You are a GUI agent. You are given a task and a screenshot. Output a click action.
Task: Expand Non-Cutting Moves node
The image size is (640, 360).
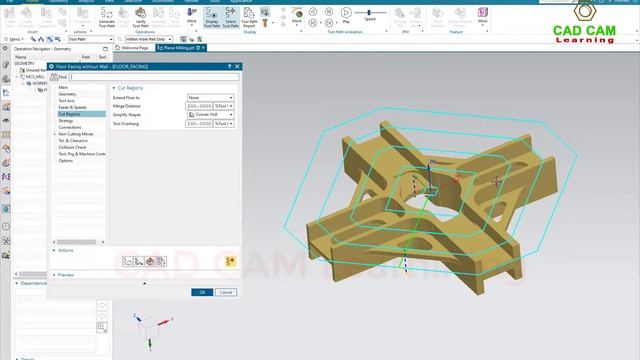pos(55,134)
